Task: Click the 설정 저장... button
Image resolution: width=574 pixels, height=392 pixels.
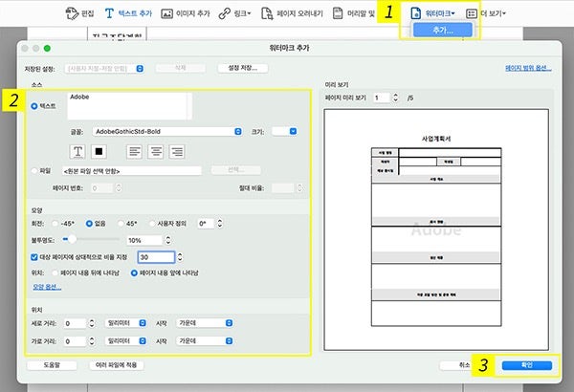Action: point(243,68)
